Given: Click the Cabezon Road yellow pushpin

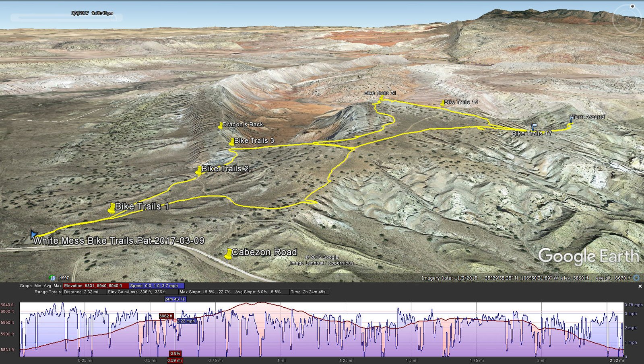Looking at the screenshot, I should pyautogui.click(x=228, y=254).
